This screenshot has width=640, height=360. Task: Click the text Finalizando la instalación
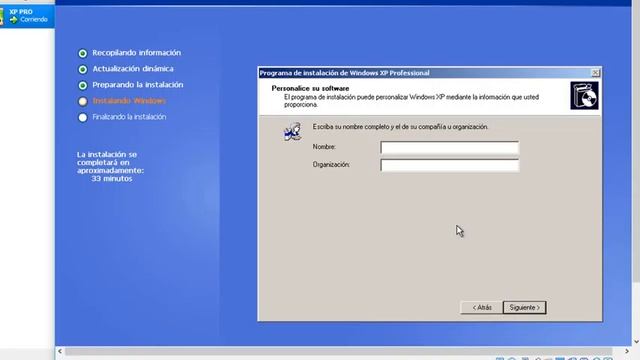[129, 117]
